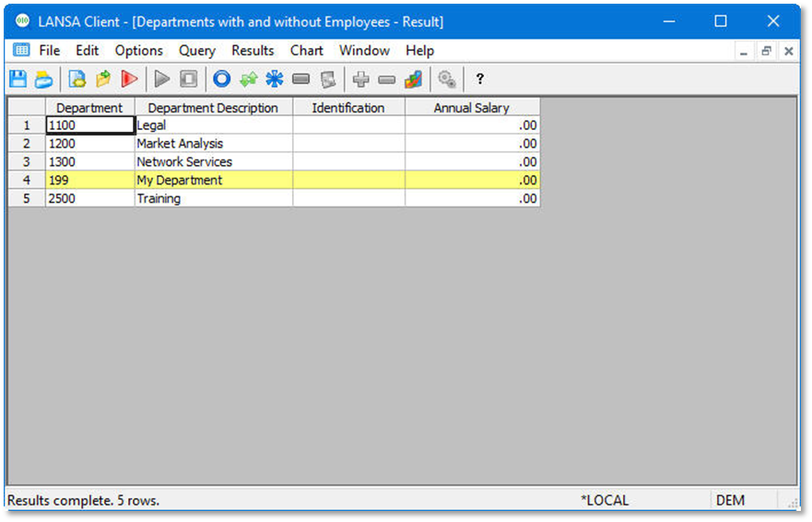Screen dimensions: 812x522
Task: Click the blue floppy disk save icon
Action: click(x=18, y=79)
